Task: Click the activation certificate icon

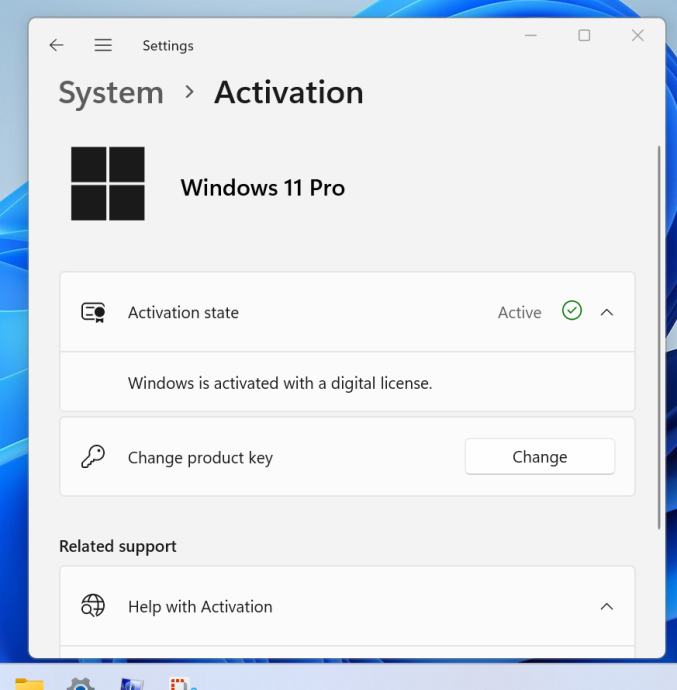Action: (x=93, y=312)
